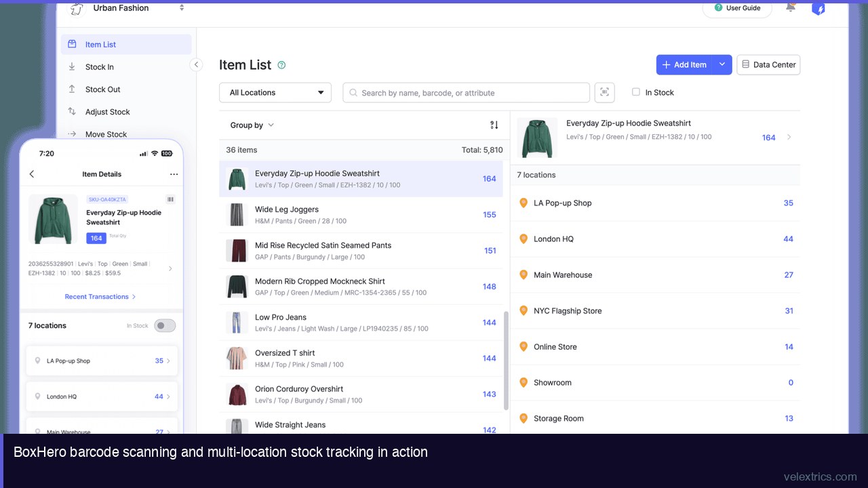Click the Main Warehouse pin icon
Image resolution: width=868 pixels, height=488 pixels.
point(523,274)
